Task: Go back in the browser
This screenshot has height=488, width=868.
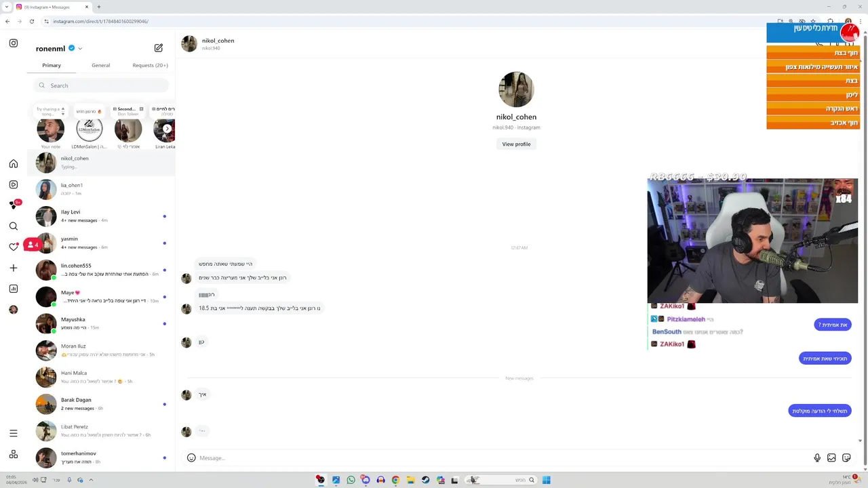Action: [7, 21]
